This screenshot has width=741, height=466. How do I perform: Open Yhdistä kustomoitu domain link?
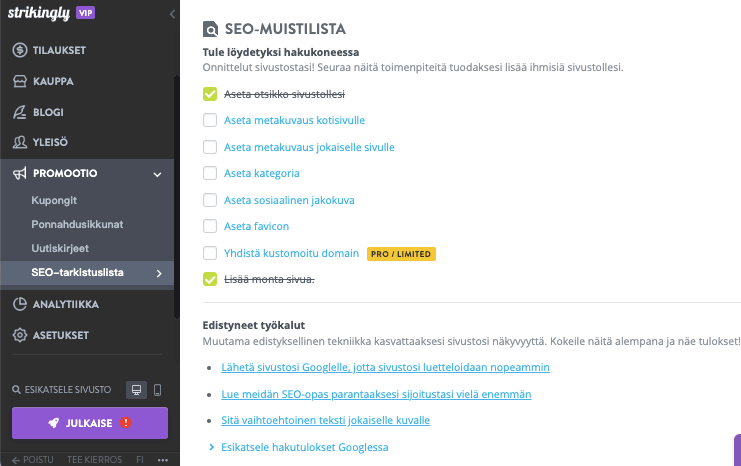pyautogui.click(x=292, y=253)
